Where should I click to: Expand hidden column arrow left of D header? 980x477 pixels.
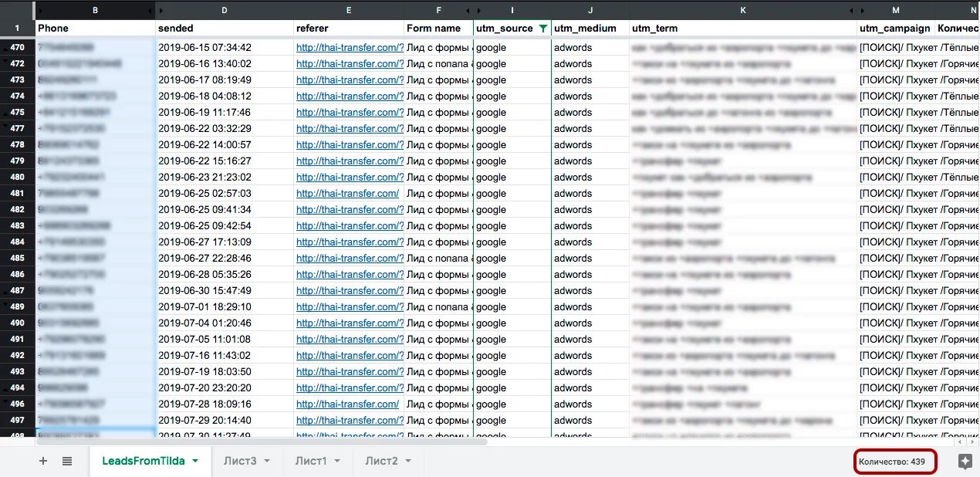(x=161, y=10)
